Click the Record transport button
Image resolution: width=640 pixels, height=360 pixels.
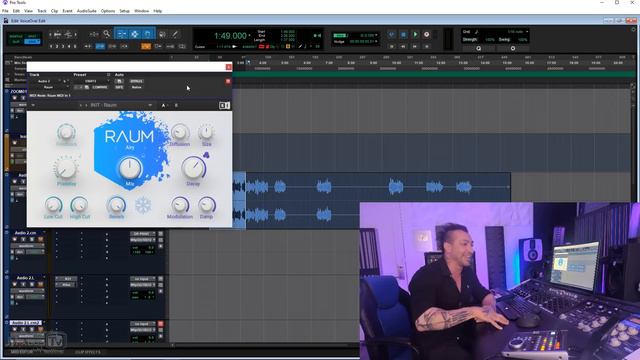[x=427, y=35]
